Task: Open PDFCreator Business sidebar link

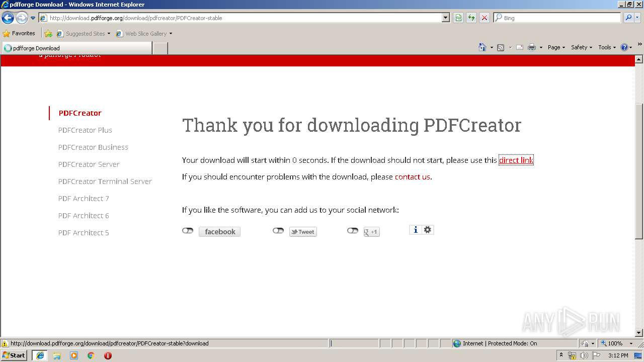Action: point(93,147)
